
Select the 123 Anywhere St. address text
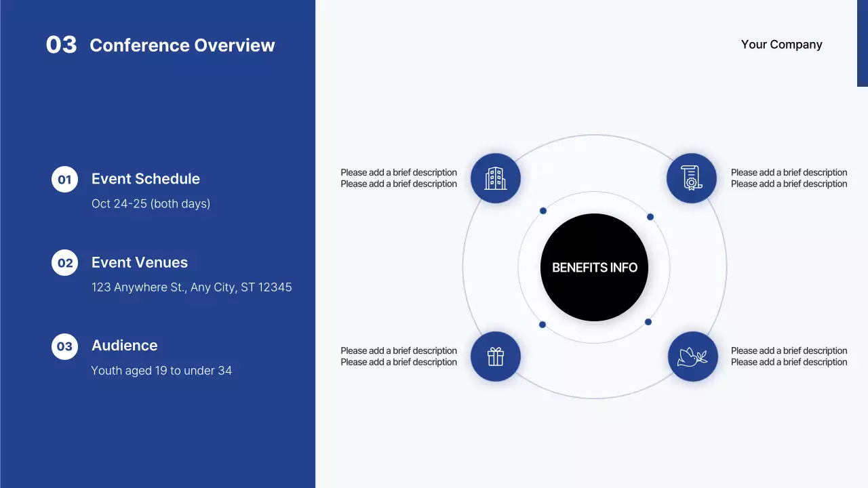191,287
